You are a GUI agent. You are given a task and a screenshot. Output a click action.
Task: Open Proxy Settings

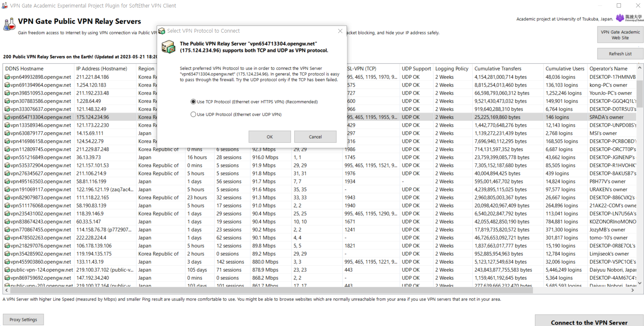pos(23,320)
